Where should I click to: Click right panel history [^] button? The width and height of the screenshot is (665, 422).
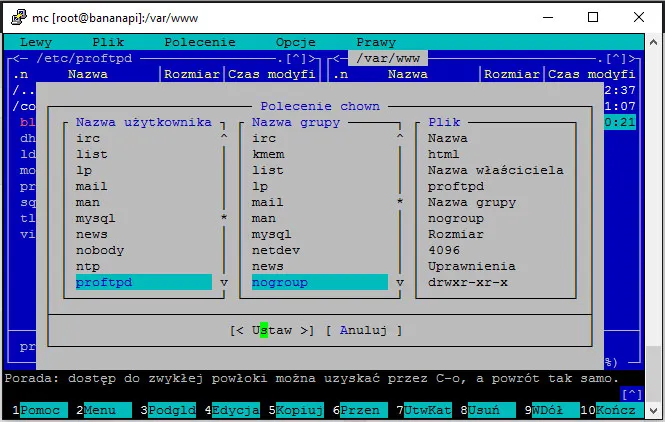pos(616,58)
